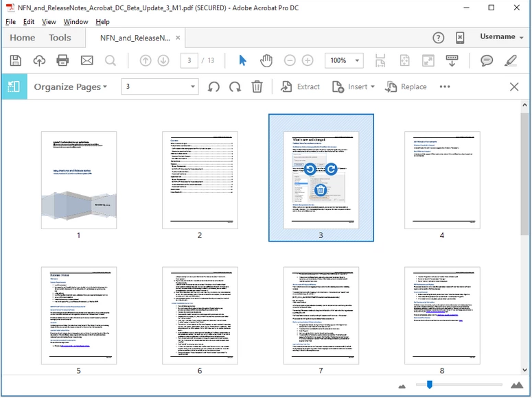Click the fit width scrolling icon
The width and height of the screenshot is (532, 398).
[380, 60]
